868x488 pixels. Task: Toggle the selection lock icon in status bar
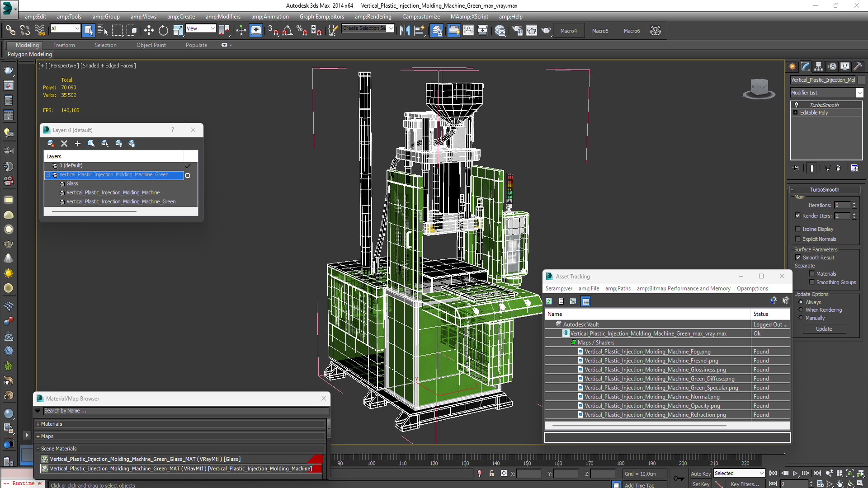[x=491, y=473]
